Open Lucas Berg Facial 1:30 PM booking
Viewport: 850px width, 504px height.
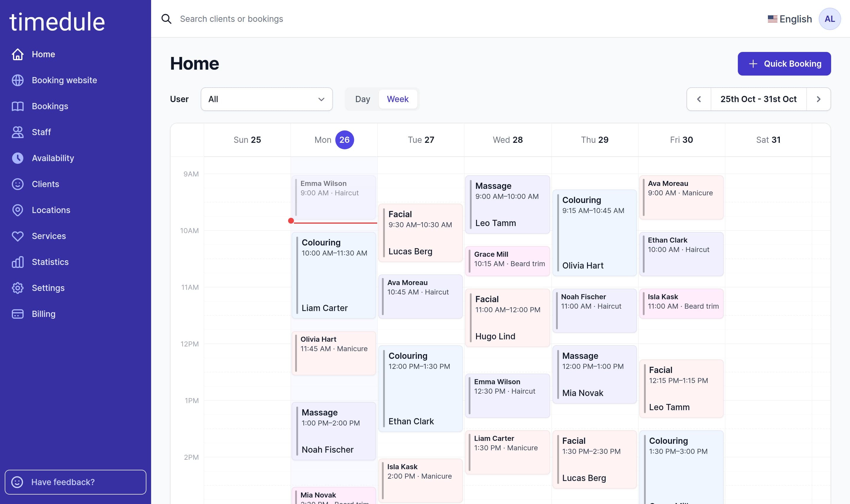point(594,459)
